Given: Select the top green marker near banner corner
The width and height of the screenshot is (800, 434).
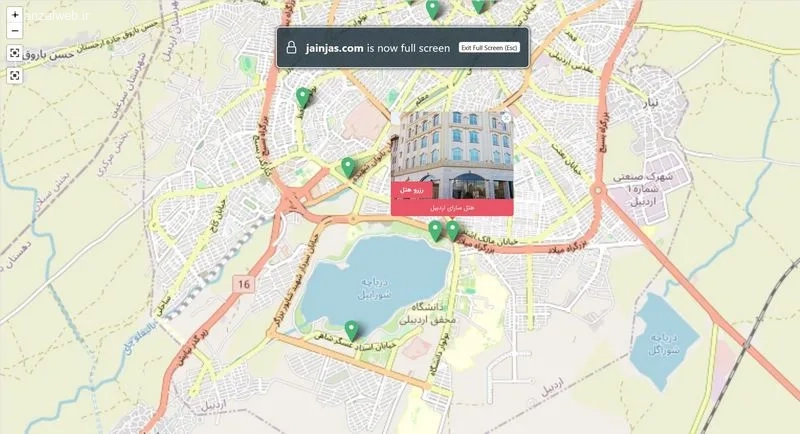Looking at the screenshot, I should (478, 6).
